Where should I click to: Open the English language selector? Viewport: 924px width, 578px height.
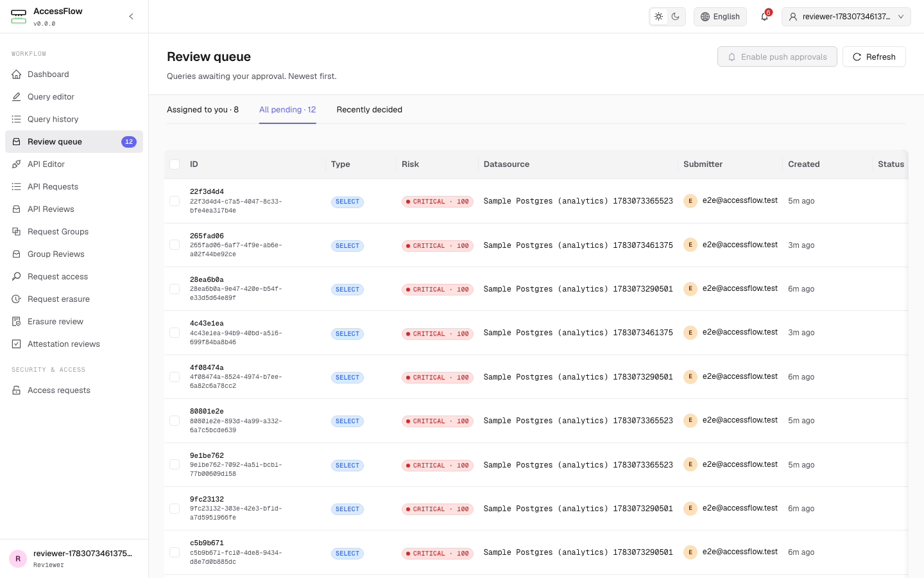(720, 17)
